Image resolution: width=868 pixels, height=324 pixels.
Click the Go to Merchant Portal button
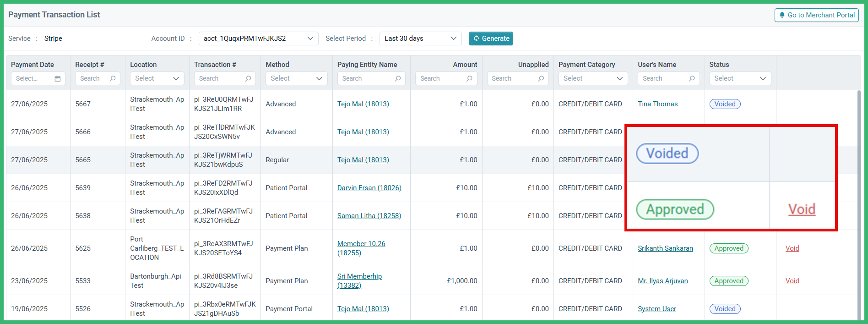click(817, 15)
